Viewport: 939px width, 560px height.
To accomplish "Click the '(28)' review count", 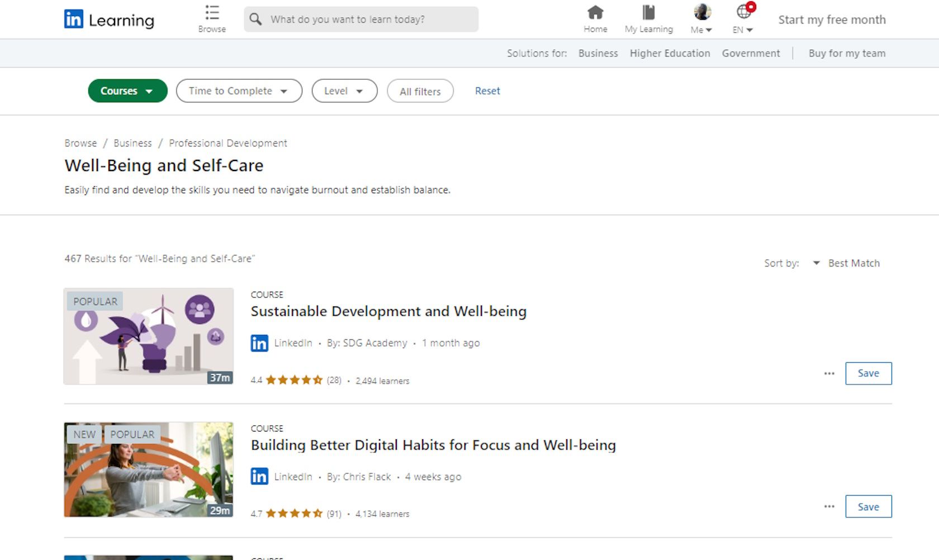I will [x=334, y=381].
